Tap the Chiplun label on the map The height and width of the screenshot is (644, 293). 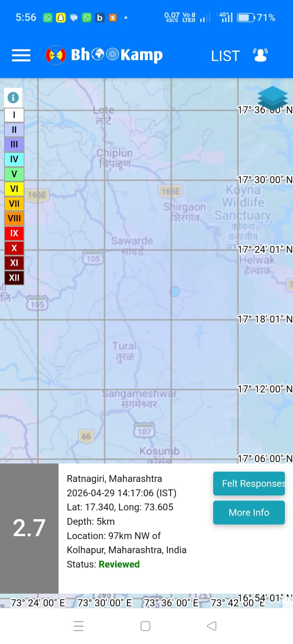click(x=114, y=158)
